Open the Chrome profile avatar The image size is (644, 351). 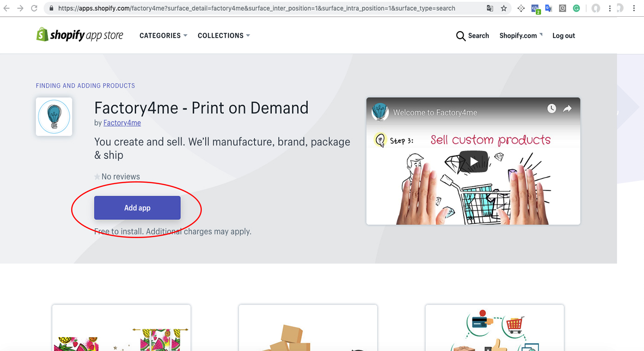pos(596,8)
